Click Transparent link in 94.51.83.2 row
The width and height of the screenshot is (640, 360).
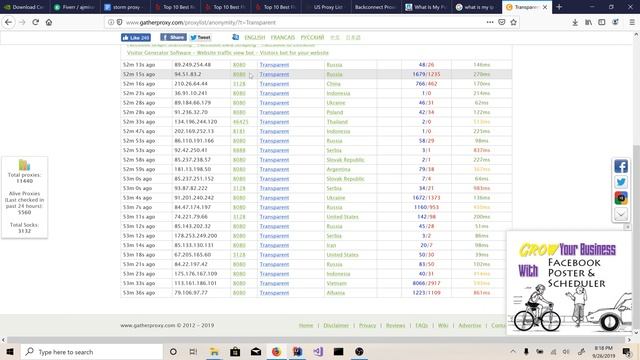pyautogui.click(x=274, y=74)
